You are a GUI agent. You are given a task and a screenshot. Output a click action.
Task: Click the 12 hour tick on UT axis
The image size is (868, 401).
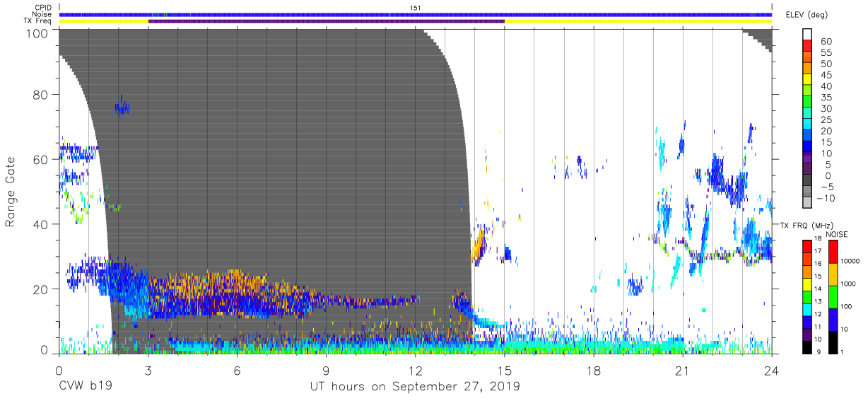[416, 371]
